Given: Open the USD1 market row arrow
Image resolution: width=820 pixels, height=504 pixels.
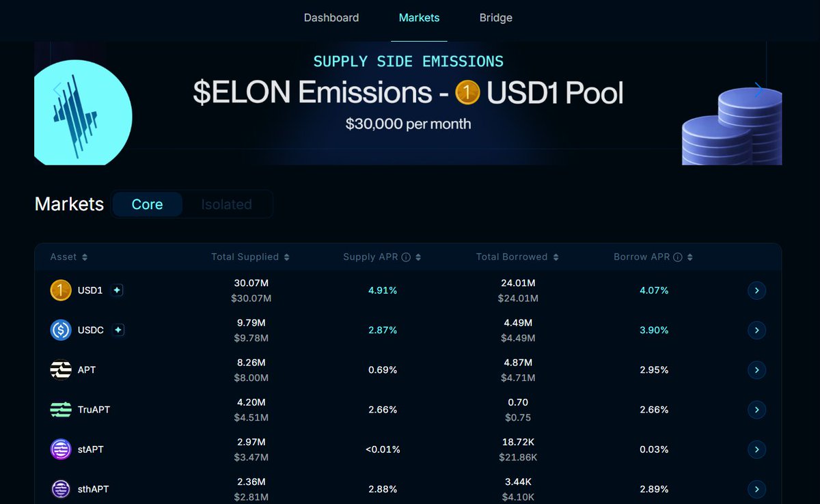Looking at the screenshot, I should coord(756,290).
